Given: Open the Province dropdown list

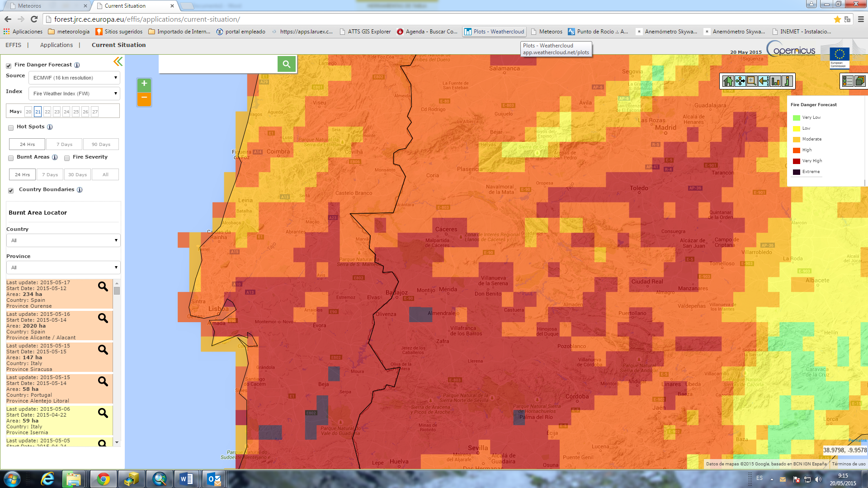Looking at the screenshot, I should 63,267.
